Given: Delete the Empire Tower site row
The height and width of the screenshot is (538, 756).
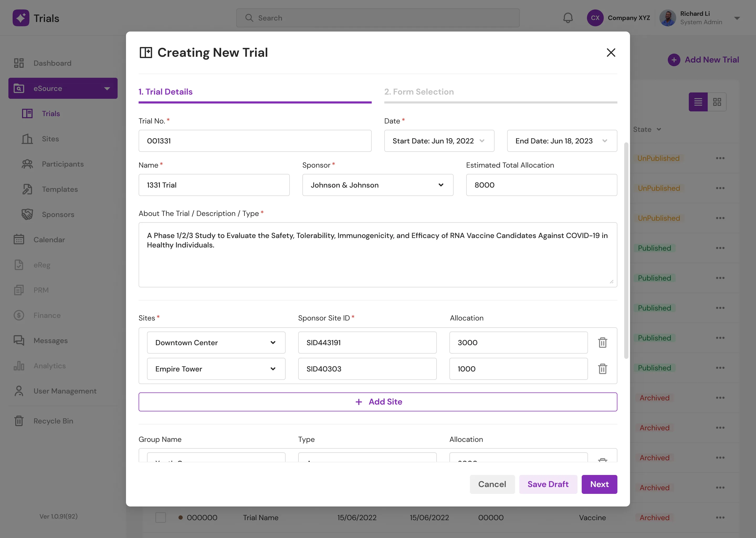Looking at the screenshot, I should coord(602,369).
